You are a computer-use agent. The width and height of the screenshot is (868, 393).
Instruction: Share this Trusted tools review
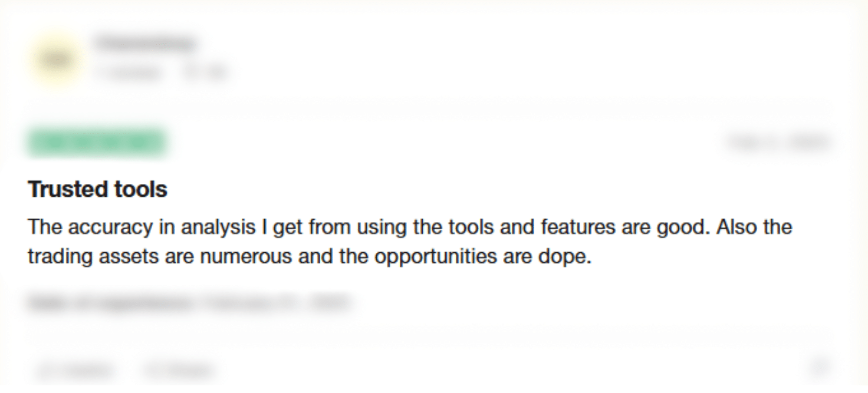click(x=177, y=370)
